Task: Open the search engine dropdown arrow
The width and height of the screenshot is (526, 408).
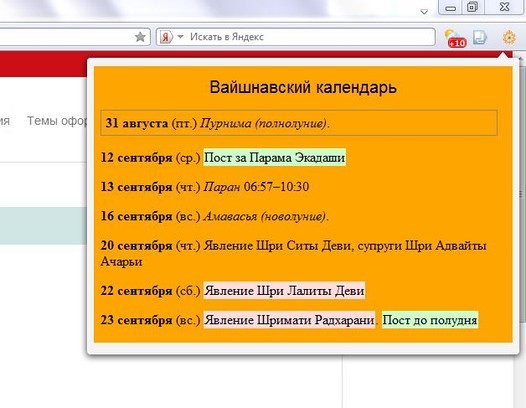Action: click(x=180, y=36)
